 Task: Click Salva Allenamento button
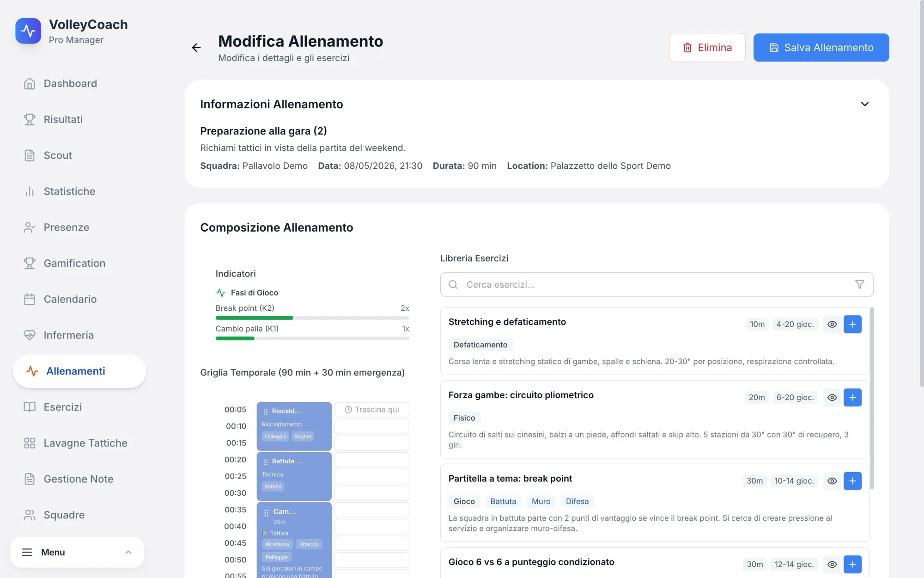point(821,48)
